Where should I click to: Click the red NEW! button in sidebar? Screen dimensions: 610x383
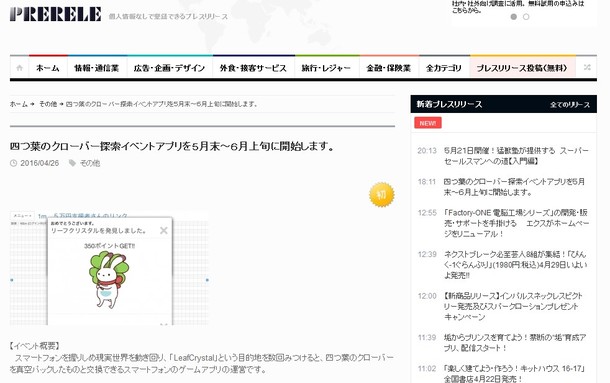coord(428,123)
